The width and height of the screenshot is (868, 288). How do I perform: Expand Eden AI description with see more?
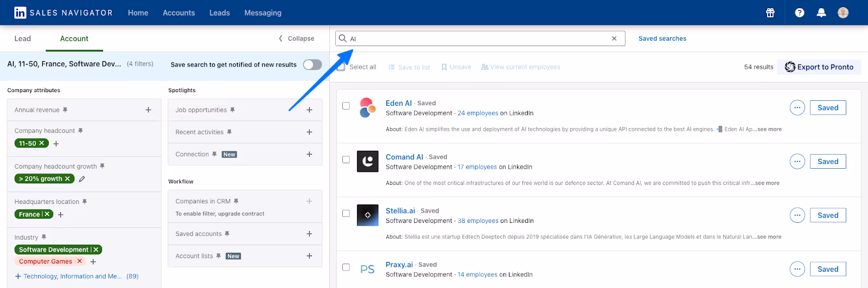pyautogui.click(x=769, y=129)
